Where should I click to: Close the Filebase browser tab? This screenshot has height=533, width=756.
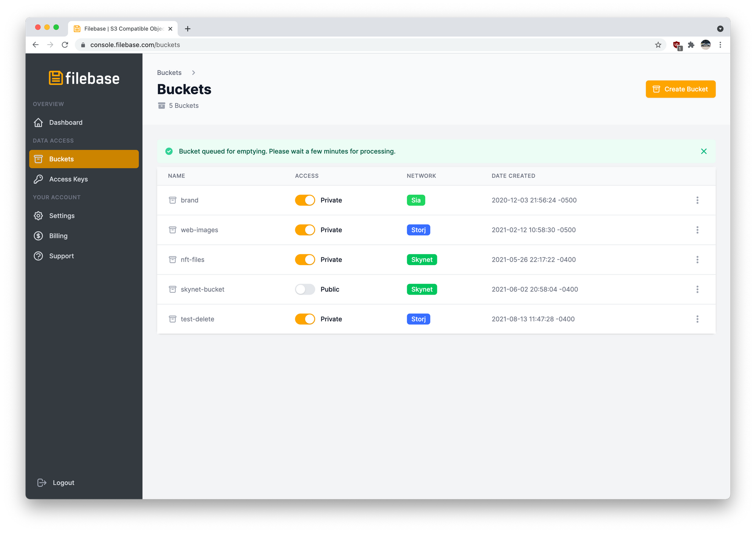(x=170, y=29)
